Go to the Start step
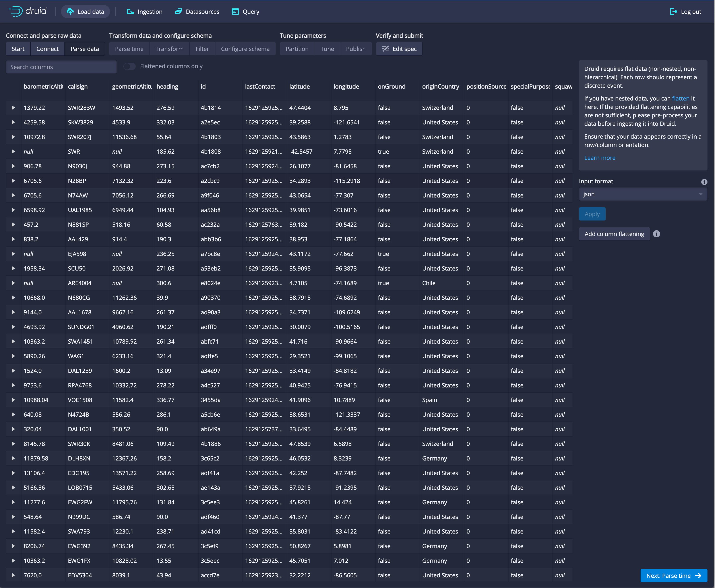This screenshot has height=588, width=715. point(18,49)
